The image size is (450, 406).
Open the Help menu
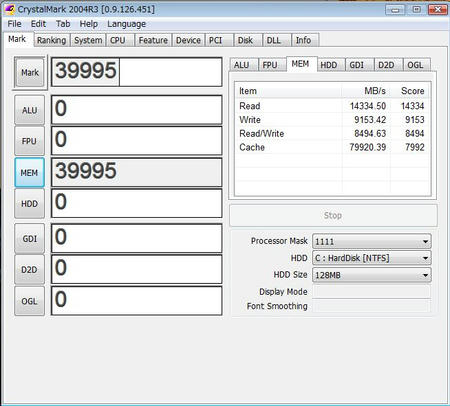(x=89, y=24)
